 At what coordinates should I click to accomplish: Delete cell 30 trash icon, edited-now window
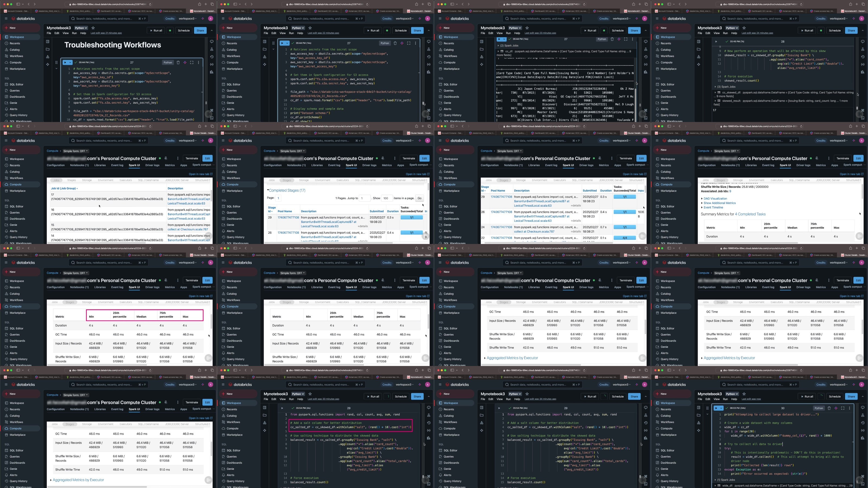point(829,408)
